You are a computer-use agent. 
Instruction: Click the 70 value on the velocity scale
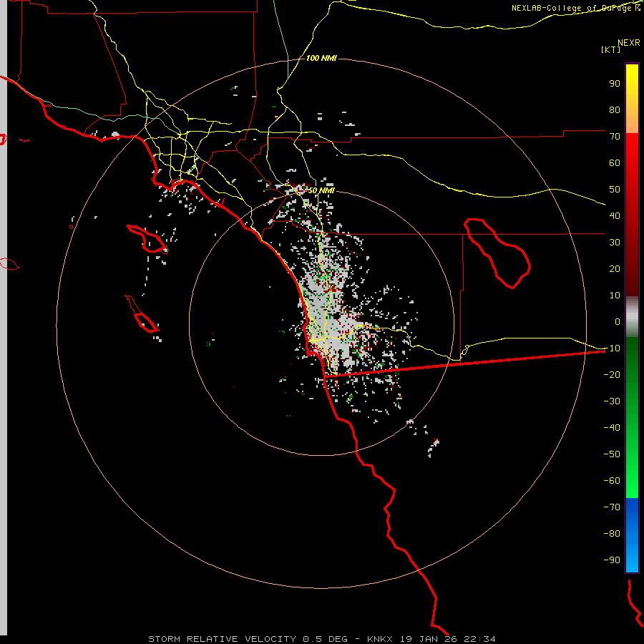615,137
